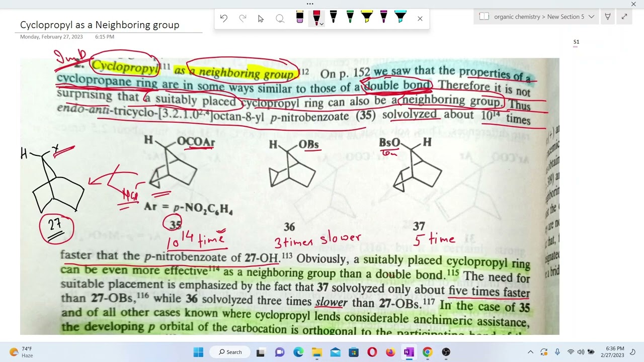644x362 pixels.
Task: Open File Explorer from the taskbar
Action: click(316, 352)
